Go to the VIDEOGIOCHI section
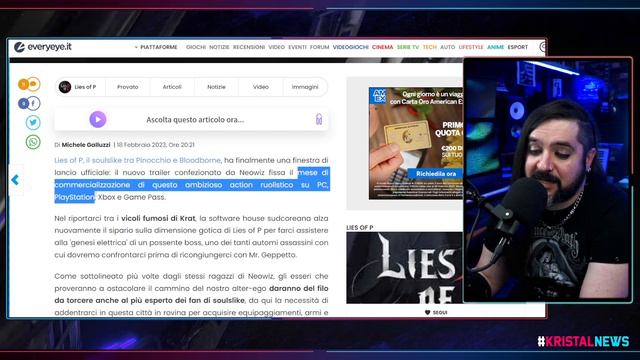The width and height of the screenshot is (640, 360). (351, 47)
